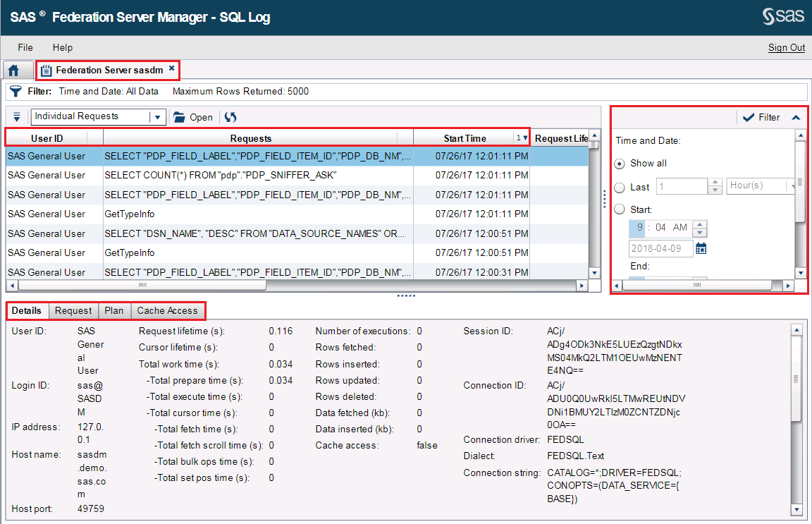Select the Last time range radio button
The height and width of the screenshot is (524, 812).
(620, 187)
